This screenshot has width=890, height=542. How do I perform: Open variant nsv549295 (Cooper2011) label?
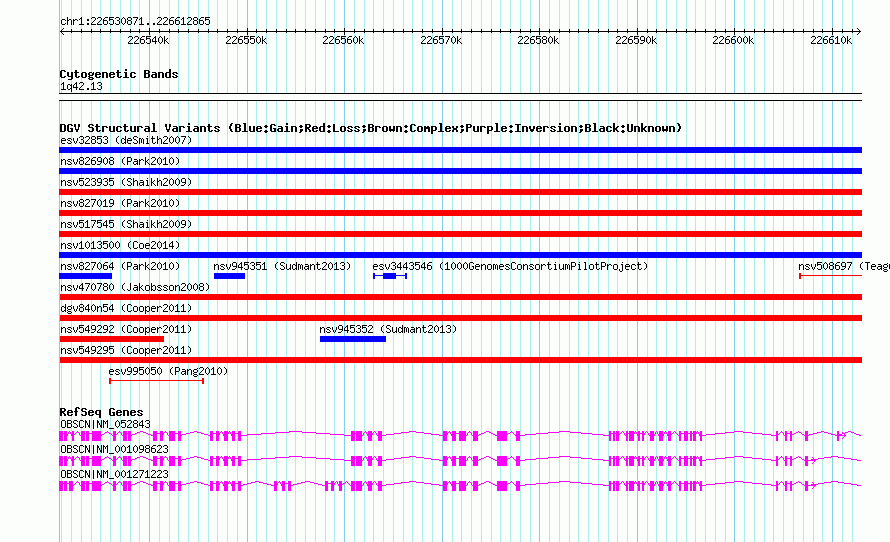point(126,350)
